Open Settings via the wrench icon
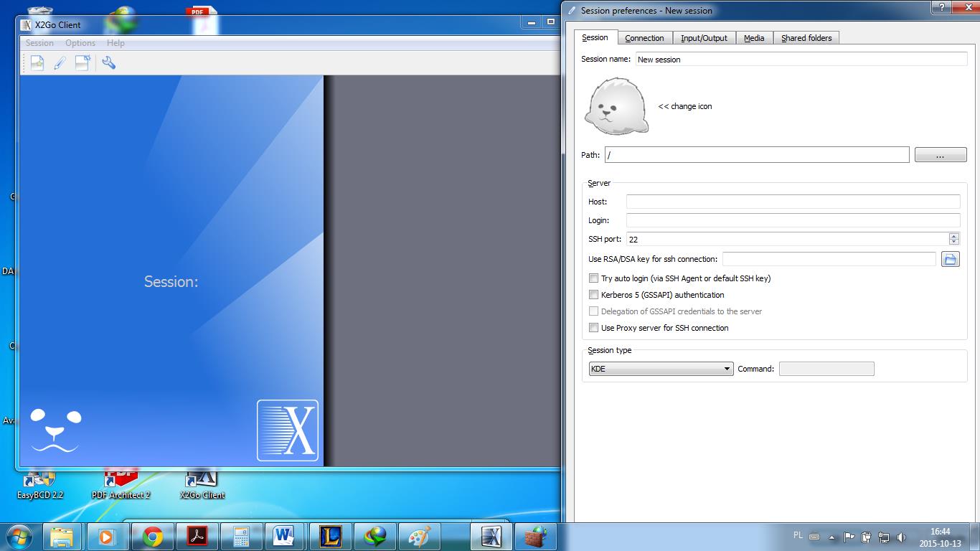Viewport: 980px width, 551px height. click(109, 63)
